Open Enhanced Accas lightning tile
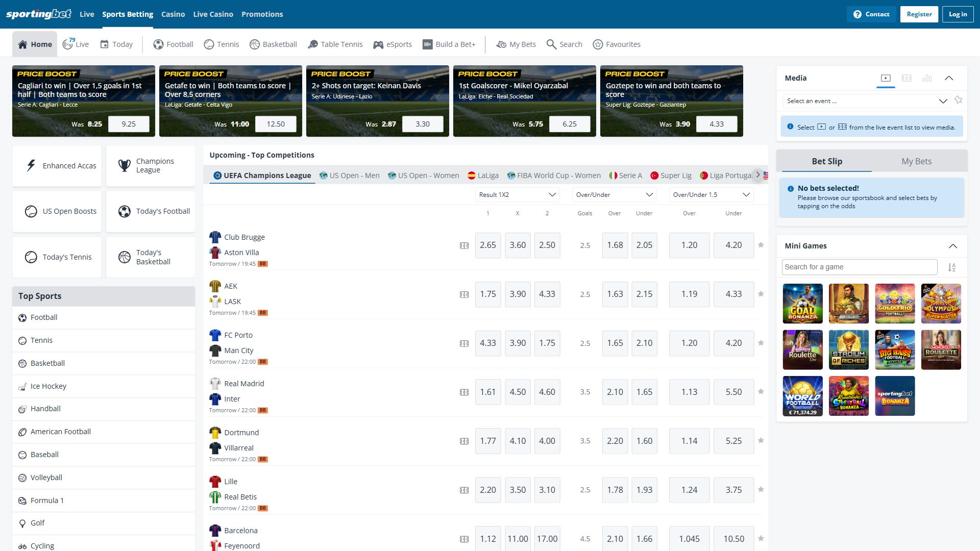Screen dimensions: 980x551 coord(57,166)
